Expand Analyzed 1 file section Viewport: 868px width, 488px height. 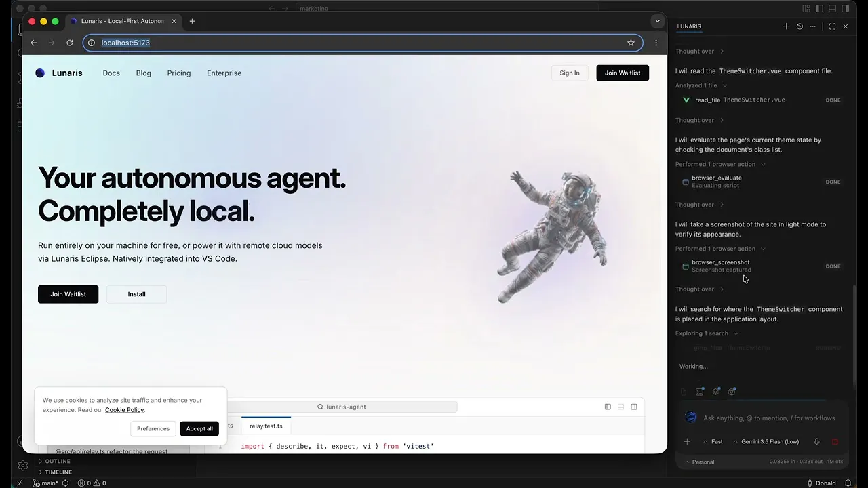click(701, 85)
